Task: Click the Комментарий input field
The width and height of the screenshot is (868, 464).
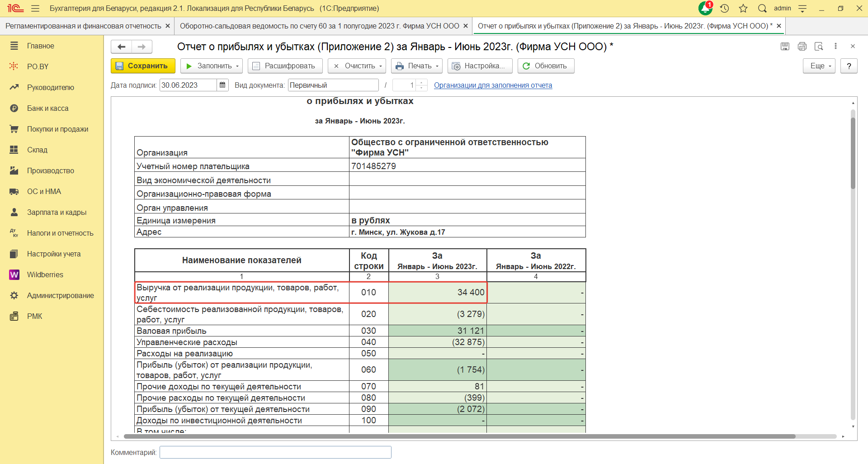Action: (x=275, y=452)
